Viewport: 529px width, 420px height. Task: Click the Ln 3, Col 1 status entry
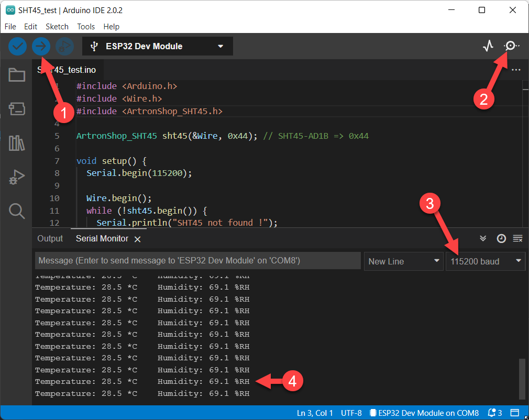[x=315, y=413]
